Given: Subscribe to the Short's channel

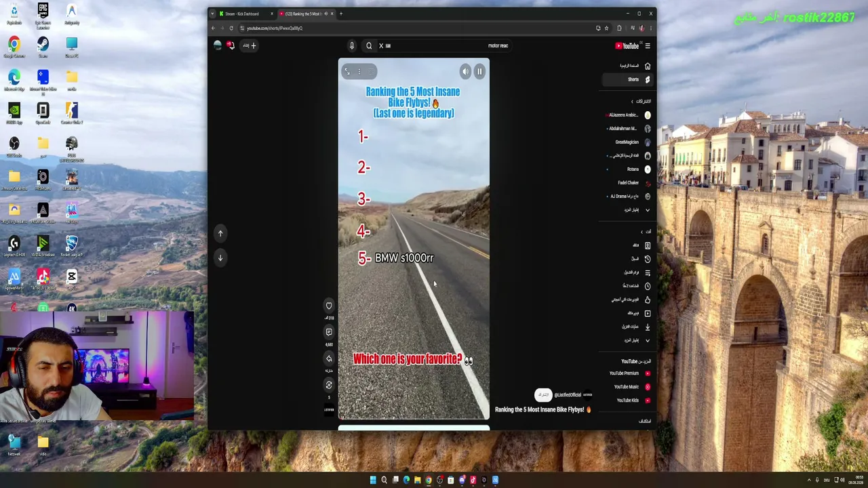Looking at the screenshot, I should (x=544, y=395).
